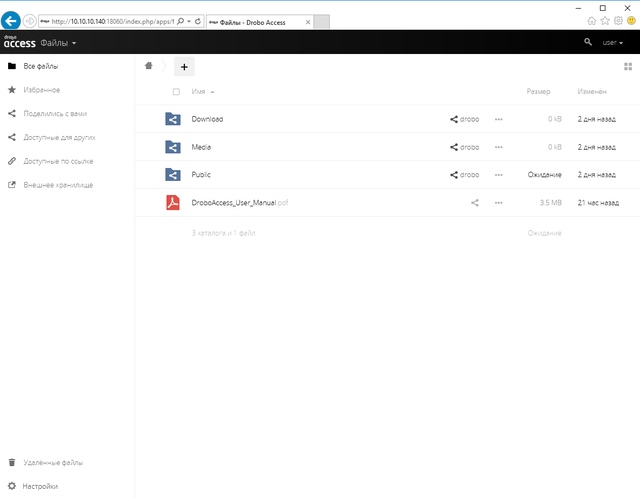Screen dimensions: 640x498
Task: Open Удаленные файлы in sidebar
Action: click(x=52, y=463)
